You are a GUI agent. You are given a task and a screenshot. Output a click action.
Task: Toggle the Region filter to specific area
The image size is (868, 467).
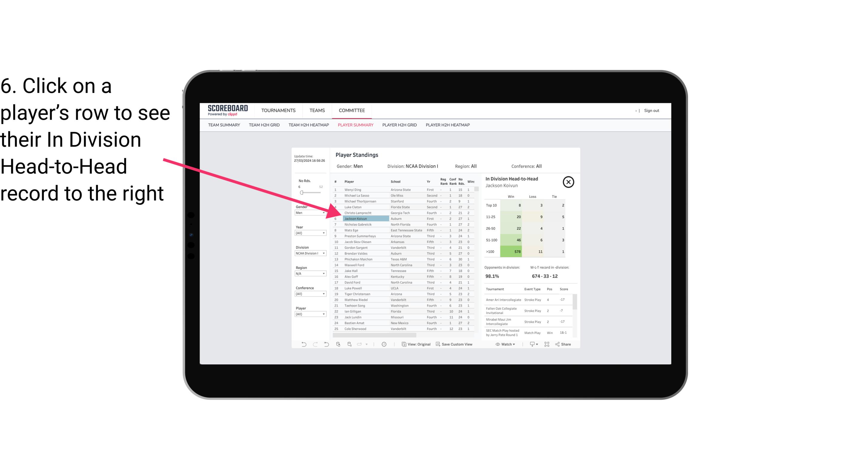coord(308,273)
